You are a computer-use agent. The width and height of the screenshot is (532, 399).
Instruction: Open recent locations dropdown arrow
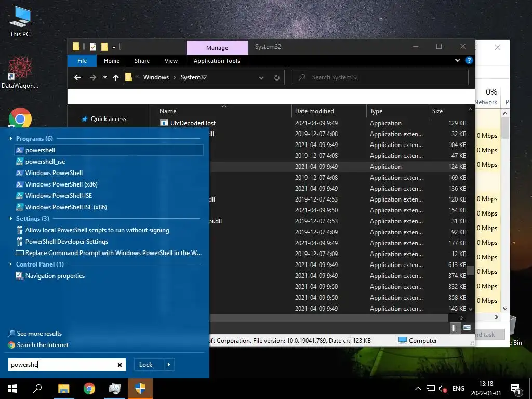(x=105, y=77)
